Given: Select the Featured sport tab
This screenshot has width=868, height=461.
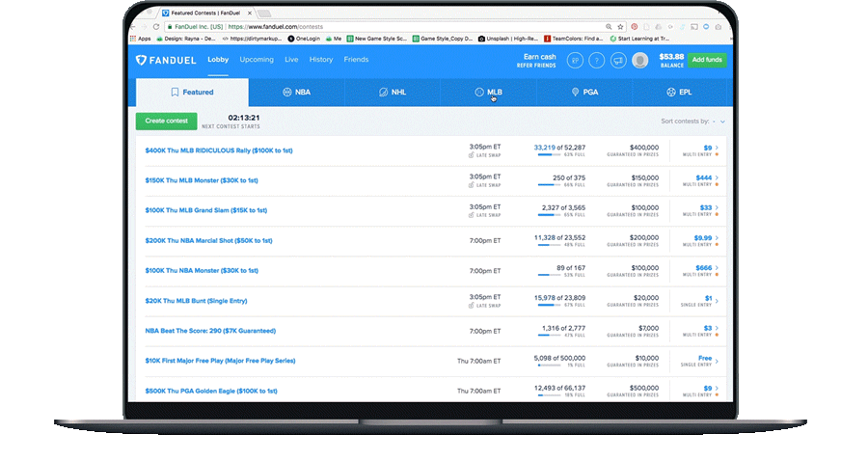Looking at the screenshot, I should [x=192, y=93].
